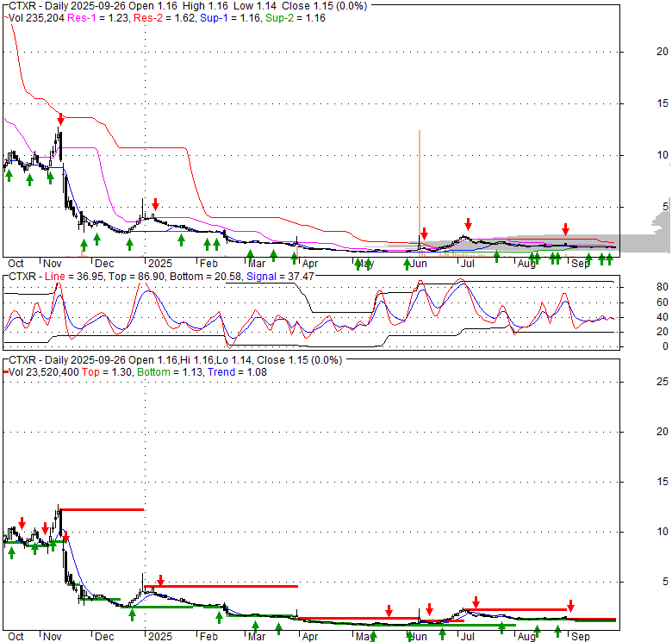Image resolution: width=672 pixels, height=642 pixels.
Task: Click the oscillator's 0 axis label
Action: [665, 346]
